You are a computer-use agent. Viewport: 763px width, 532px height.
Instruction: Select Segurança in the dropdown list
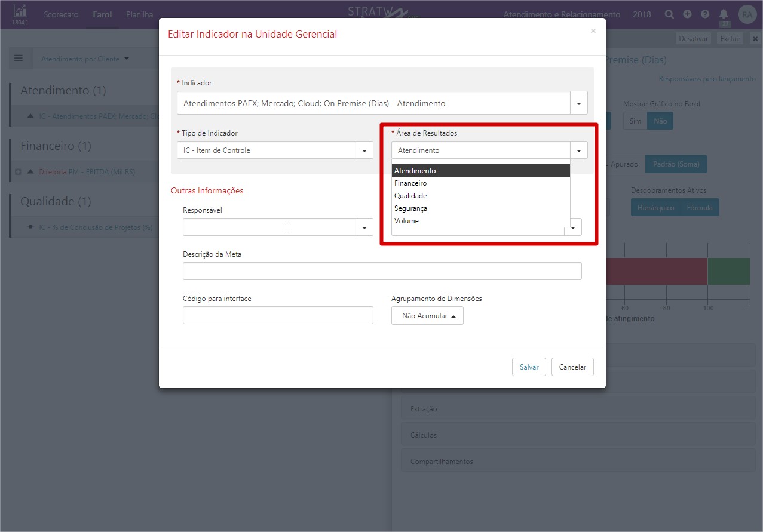(481, 208)
